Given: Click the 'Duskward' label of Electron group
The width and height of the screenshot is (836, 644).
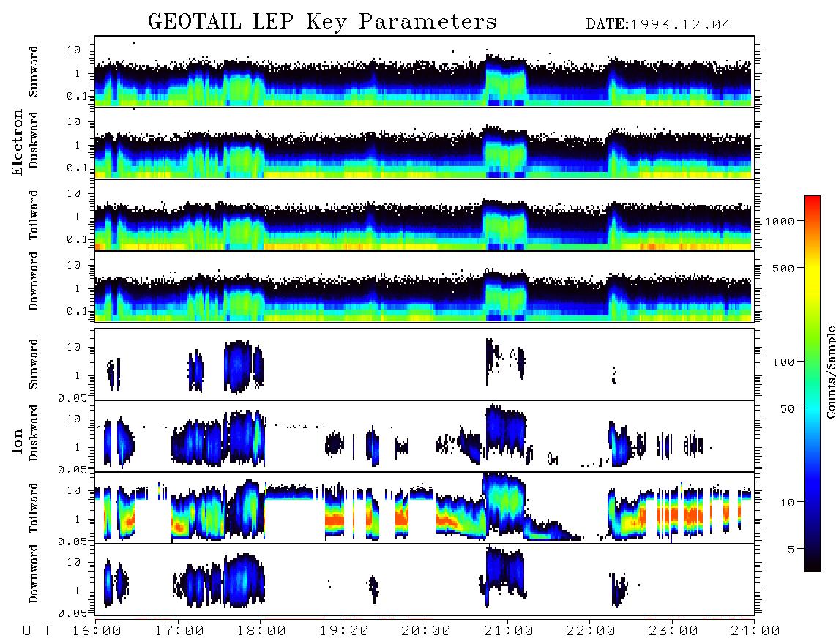Looking at the screenshot, I should pos(34,140).
